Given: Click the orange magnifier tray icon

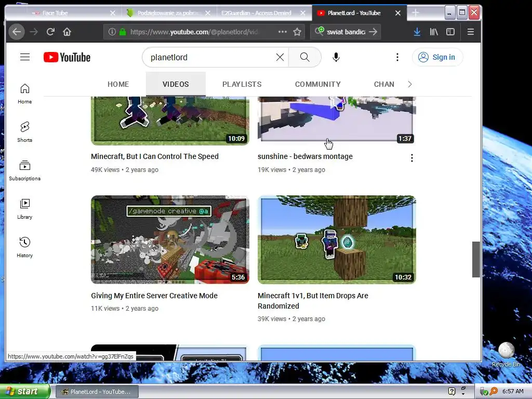Looking at the screenshot, I should coord(494,391).
